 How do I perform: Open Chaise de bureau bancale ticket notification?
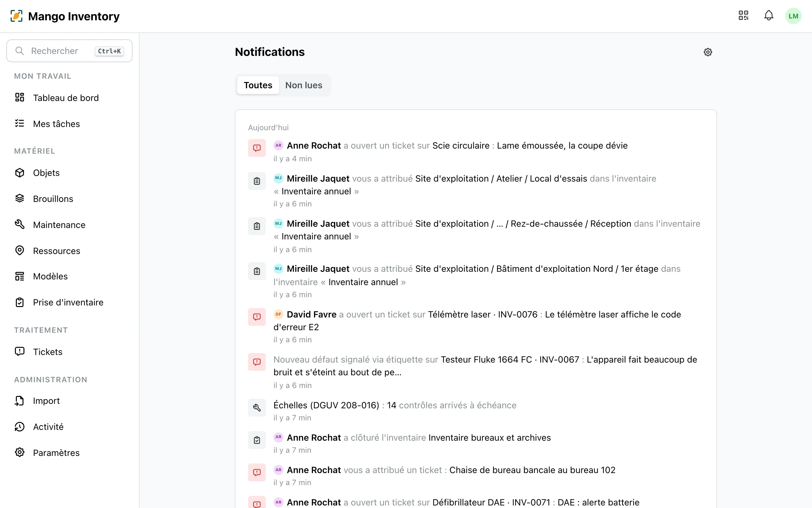475,476
